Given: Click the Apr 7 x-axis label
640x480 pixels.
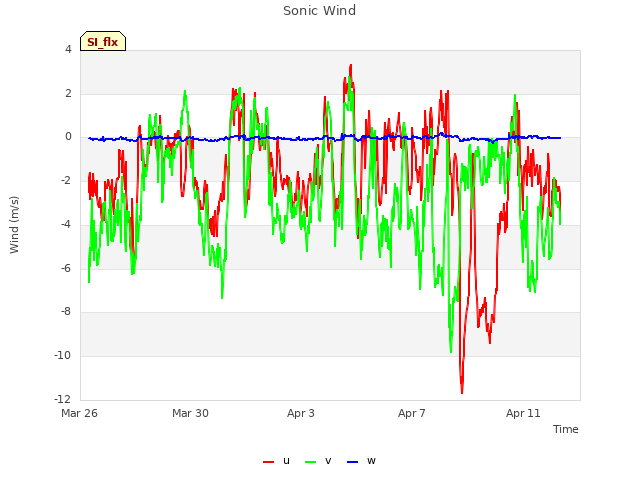Looking at the screenshot, I should pyautogui.click(x=412, y=413).
